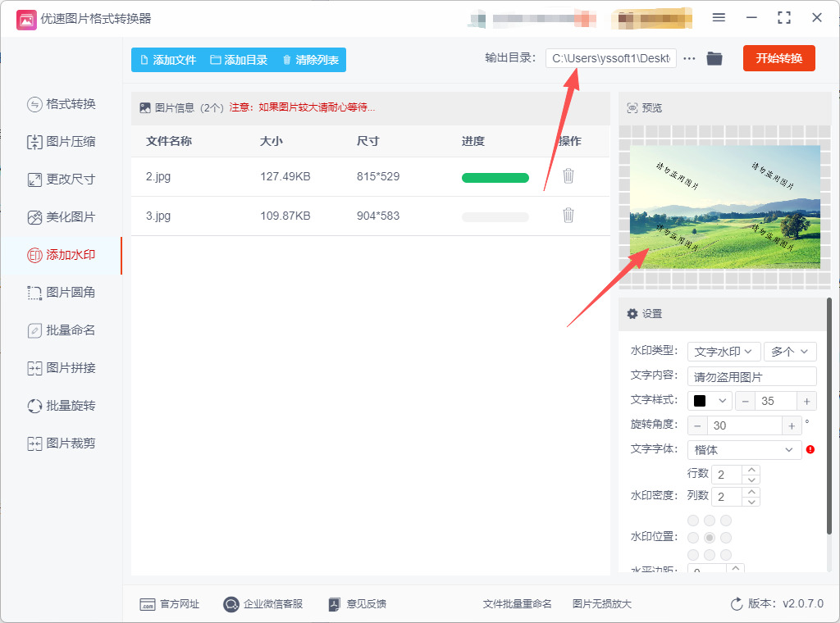
Task: Click the settings panel vertical scrollbar
Action: tap(829, 416)
